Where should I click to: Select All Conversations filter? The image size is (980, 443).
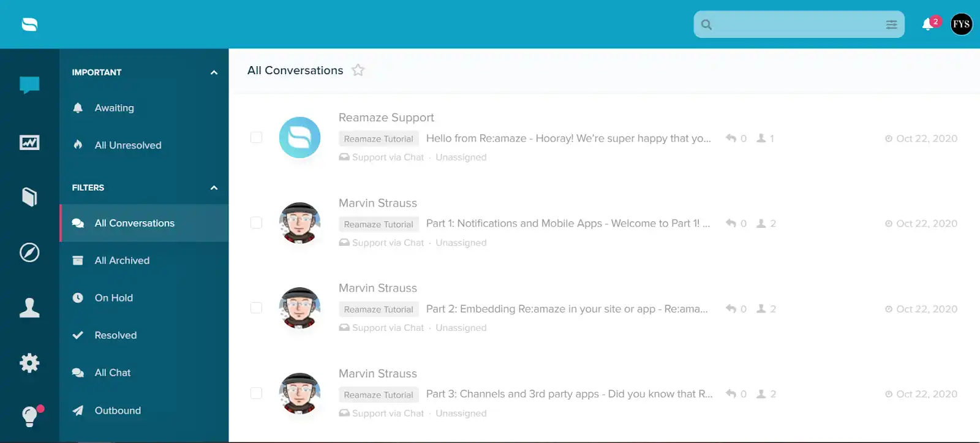pos(144,223)
